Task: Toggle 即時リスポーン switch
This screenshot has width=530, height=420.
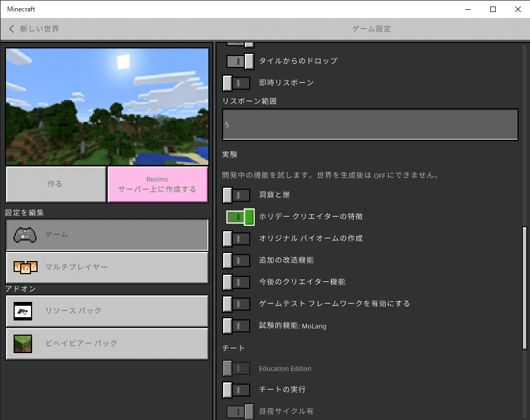Action: coord(236,83)
